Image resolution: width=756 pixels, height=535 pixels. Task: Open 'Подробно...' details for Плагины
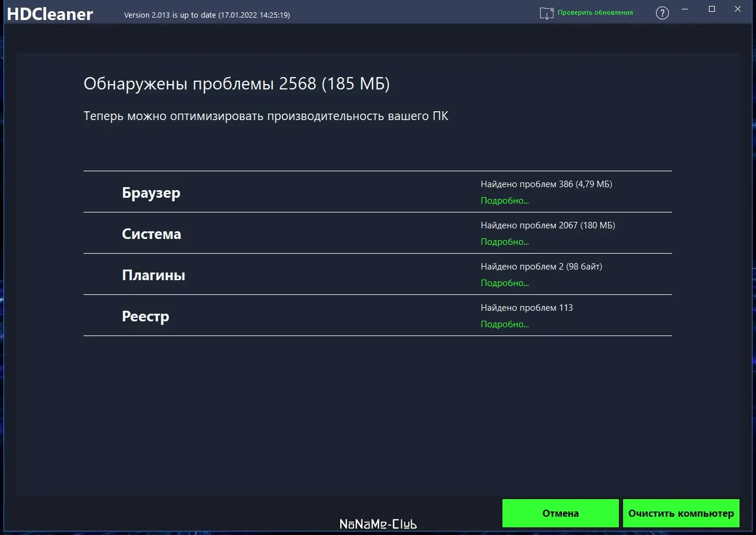[x=505, y=283]
